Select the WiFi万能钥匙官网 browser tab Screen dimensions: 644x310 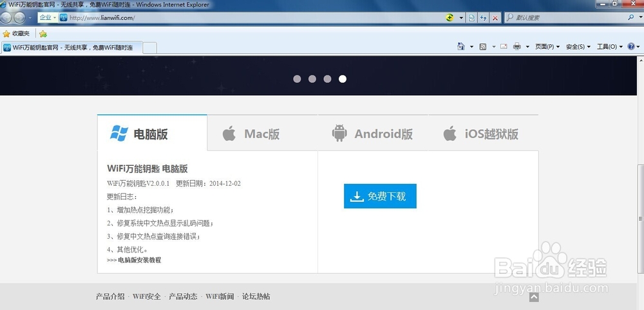tap(72, 48)
